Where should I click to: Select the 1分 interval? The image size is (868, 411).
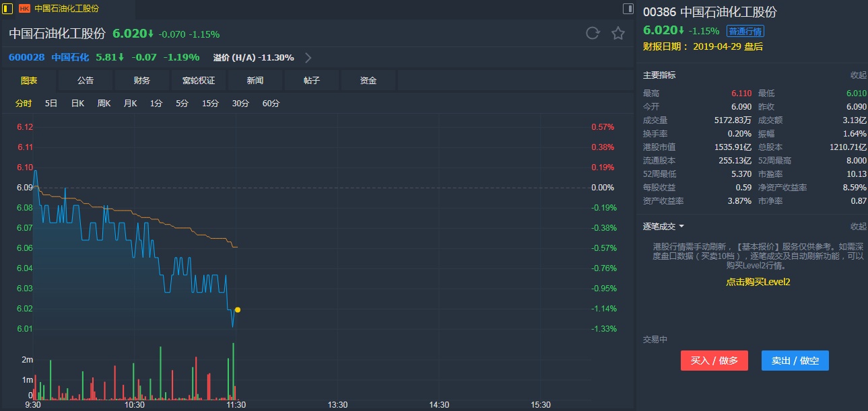[156, 104]
